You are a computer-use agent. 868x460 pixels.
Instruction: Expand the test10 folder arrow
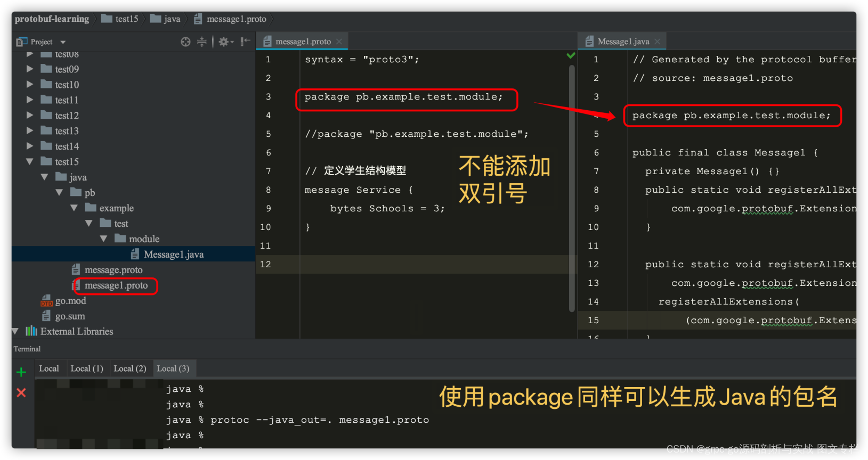point(30,84)
